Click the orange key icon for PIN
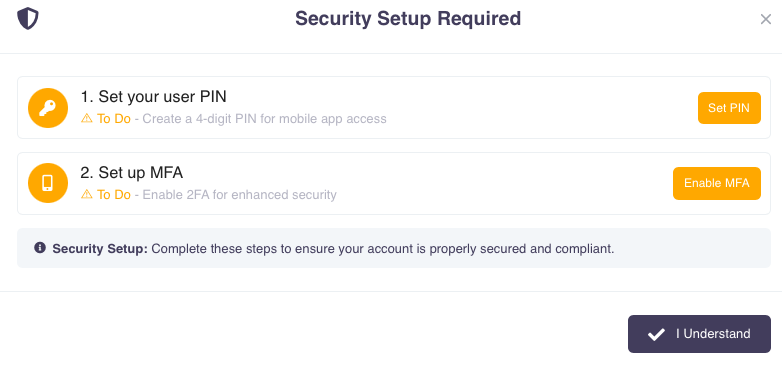This screenshot has height=367, width=782. click(48, 108)
